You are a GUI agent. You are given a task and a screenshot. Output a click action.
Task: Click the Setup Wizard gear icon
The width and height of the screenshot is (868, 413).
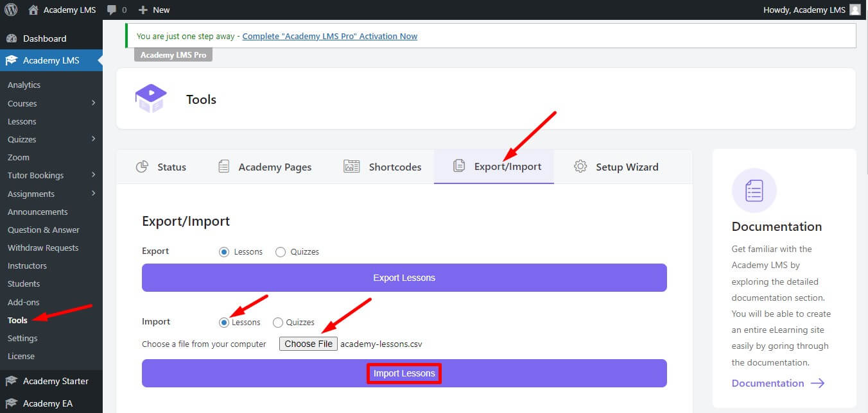(x=580, y=166)
